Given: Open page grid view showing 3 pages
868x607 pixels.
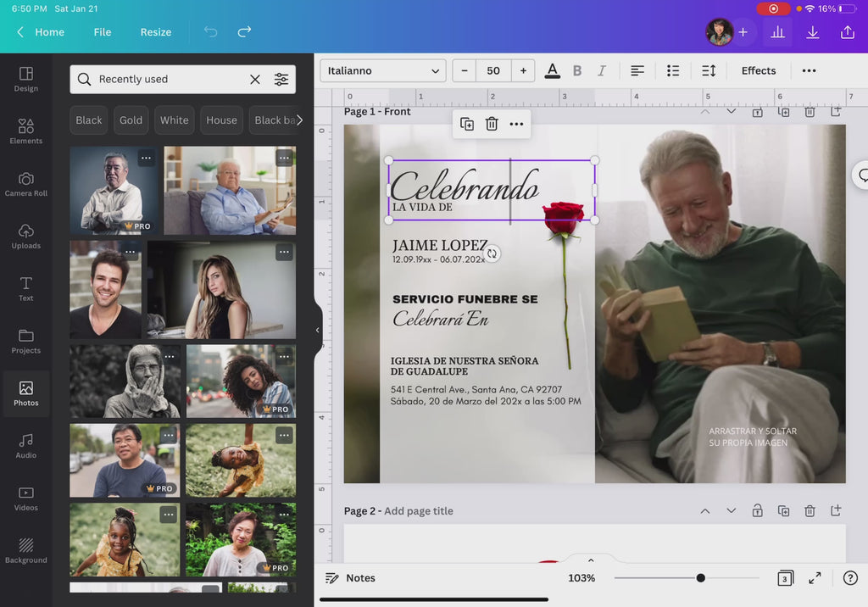Looking at the screenshot, I should 785,578.
